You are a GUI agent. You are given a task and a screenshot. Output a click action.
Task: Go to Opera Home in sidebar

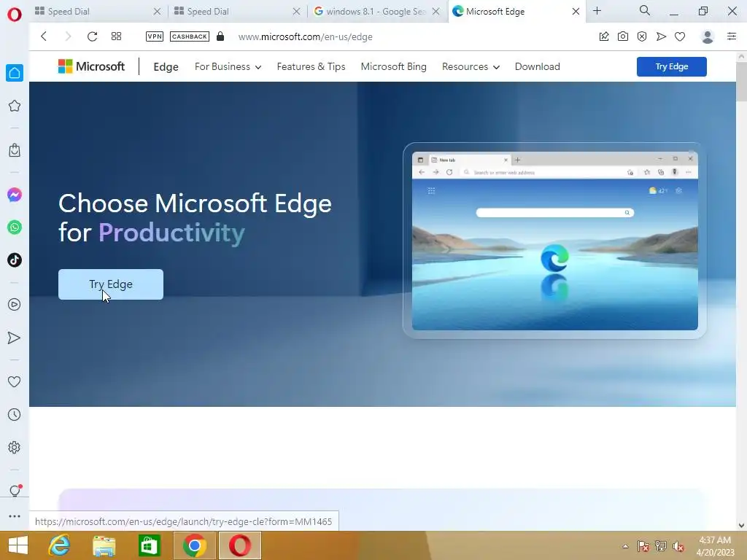point(15,73)
